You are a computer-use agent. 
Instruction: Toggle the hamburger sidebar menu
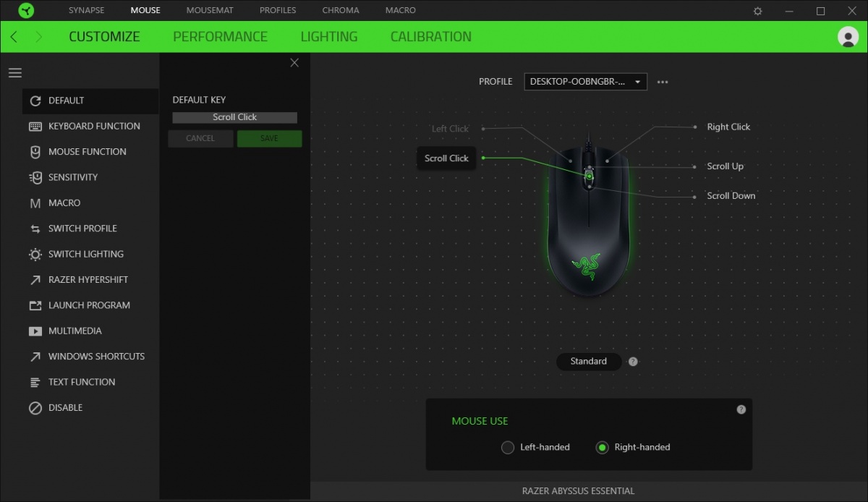(15, 73)
